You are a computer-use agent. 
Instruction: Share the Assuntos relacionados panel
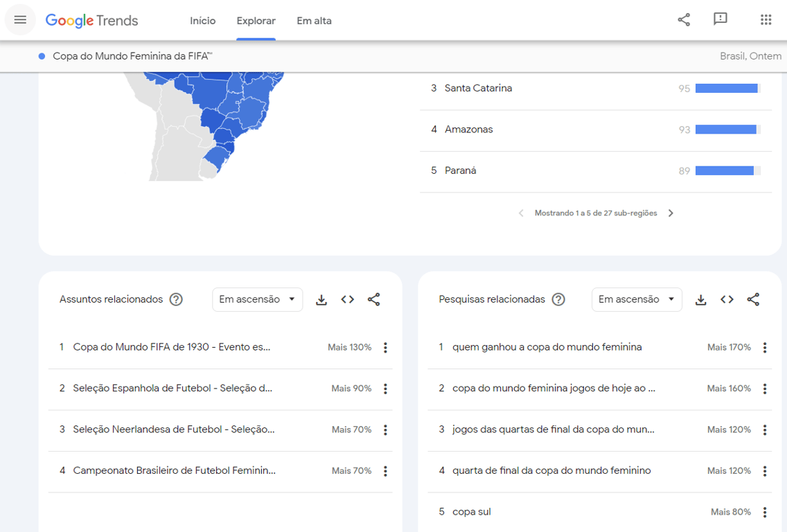pos(374,299)
